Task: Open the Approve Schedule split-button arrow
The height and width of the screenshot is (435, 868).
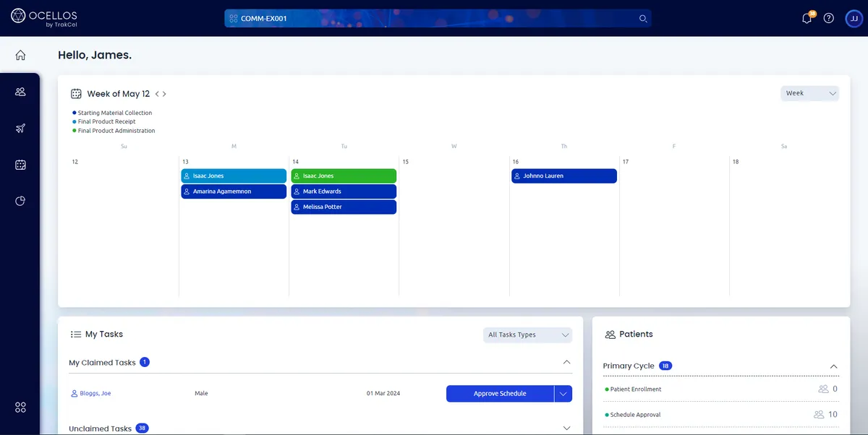Action: (x=563, y=394)
